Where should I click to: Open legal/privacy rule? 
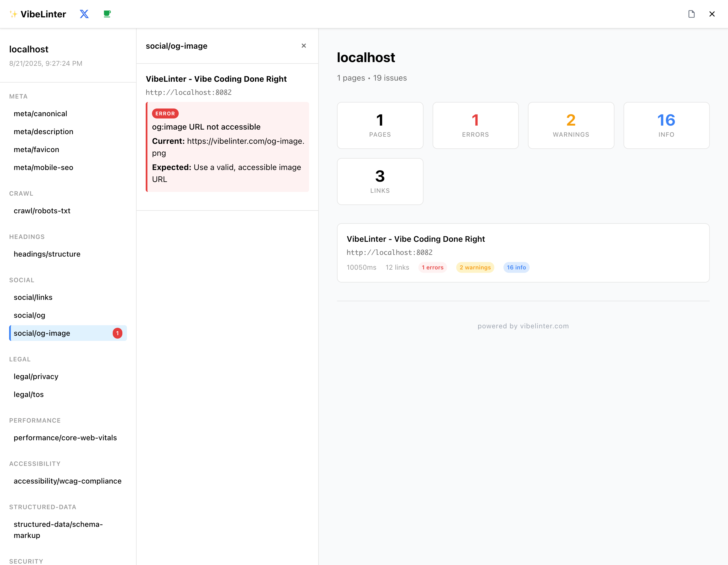click(68, 376)
